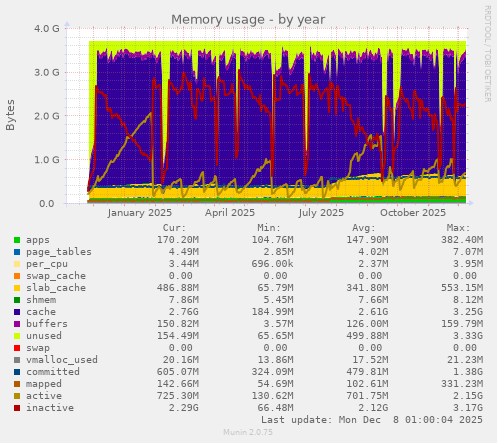The height and width of the screenshot is (443, 497).
Task: Click the 'Min:' column header
Action: coord(269,228)
